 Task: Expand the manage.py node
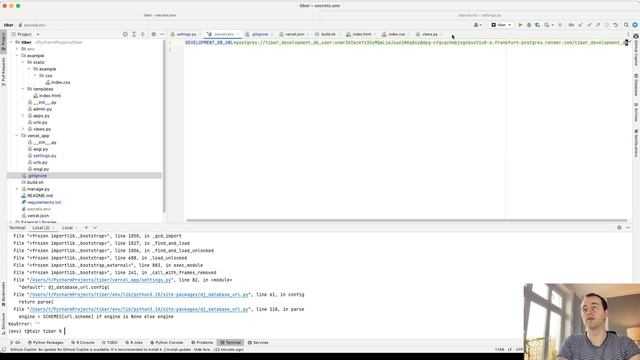pyautogui.click(x=17, y=189)
